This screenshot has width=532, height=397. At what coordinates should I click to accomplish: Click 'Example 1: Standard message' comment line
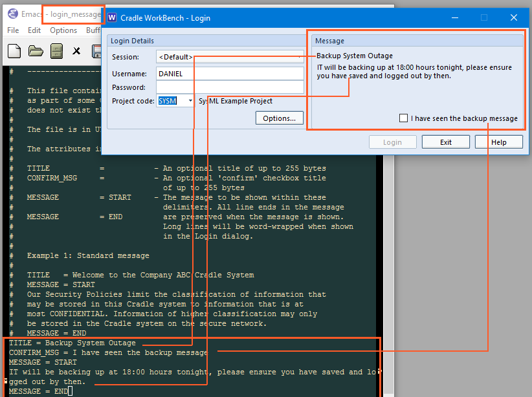(88, 255)
